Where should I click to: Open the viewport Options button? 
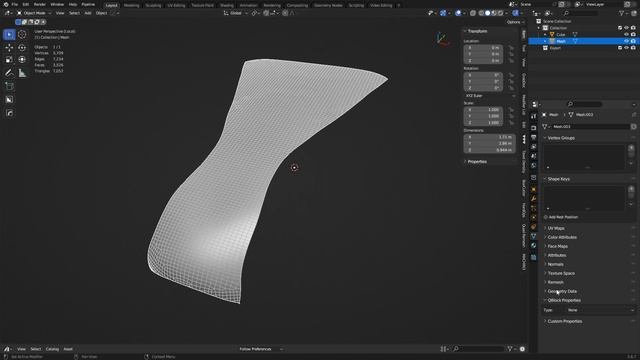[515, 22]
